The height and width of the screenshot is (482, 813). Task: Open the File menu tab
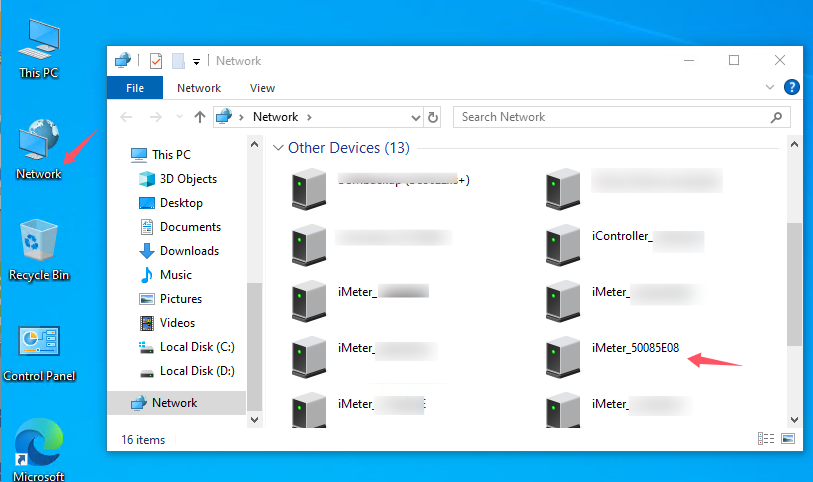(x=135, y=88)
